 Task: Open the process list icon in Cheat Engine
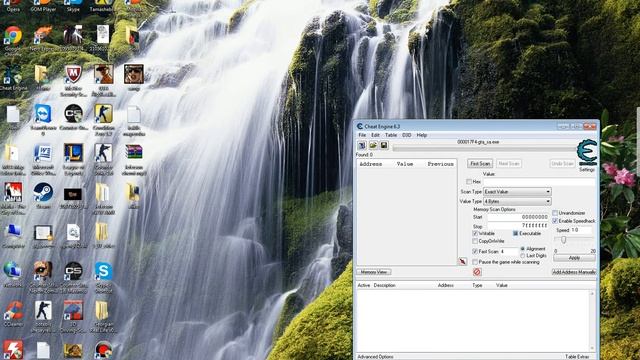(x=362, y=145)
